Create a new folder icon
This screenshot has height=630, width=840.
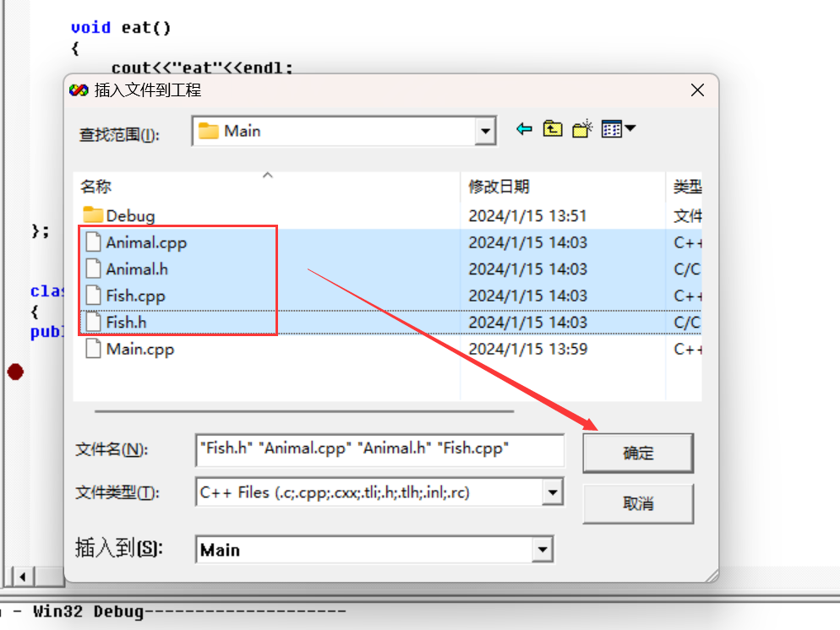click(581, 129)
